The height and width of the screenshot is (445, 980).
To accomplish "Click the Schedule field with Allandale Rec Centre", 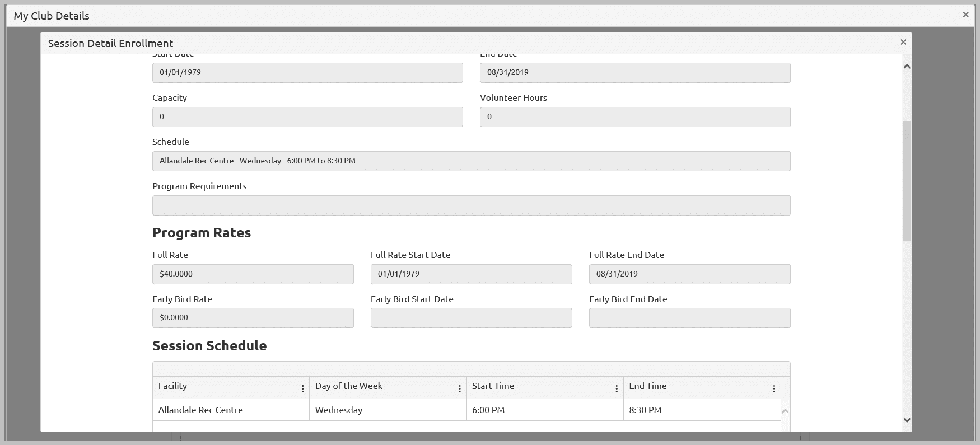I will 472,161.
